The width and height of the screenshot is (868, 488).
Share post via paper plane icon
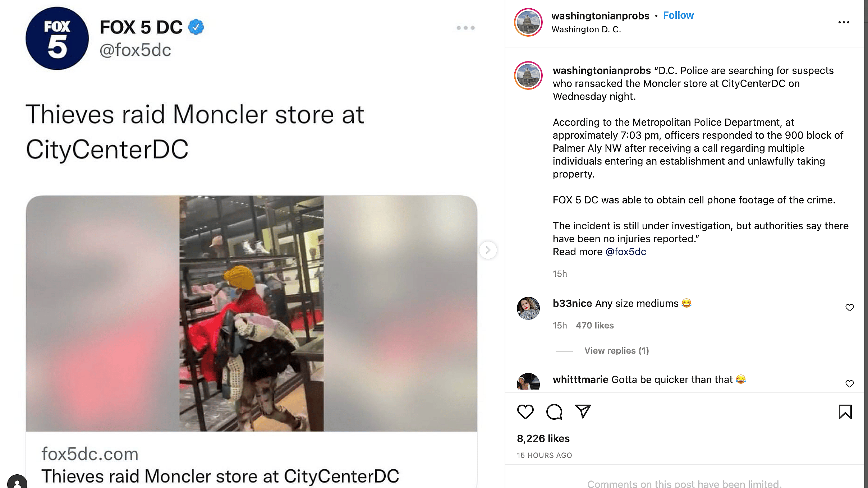point(583,411)
